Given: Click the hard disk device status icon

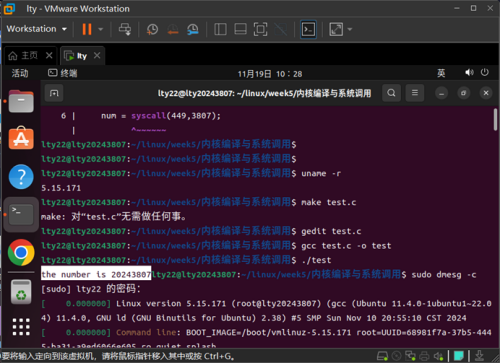Looking at the screenshot, I should point(382,356).
